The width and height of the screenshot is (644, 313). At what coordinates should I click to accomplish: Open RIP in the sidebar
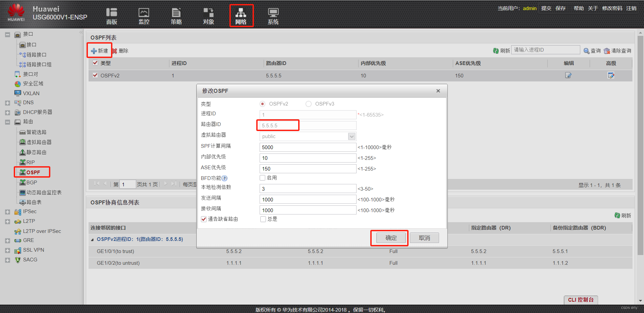[x=31, y=162]
